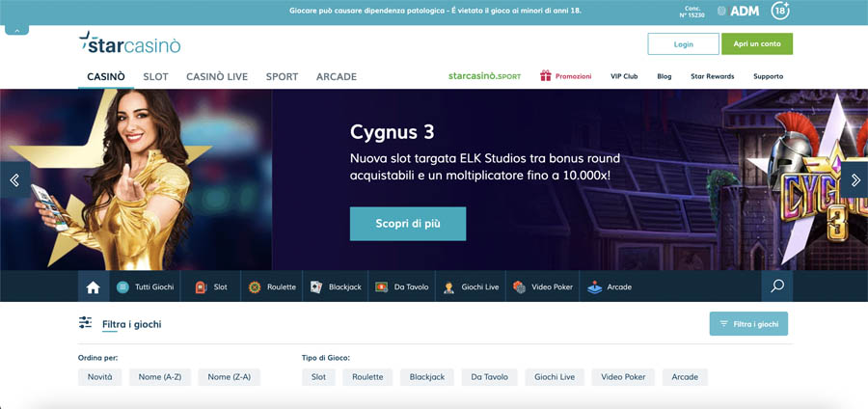The image size is (868, 409).
Task: Click the teal Filtra i giochi button
Action: pyautogui.click(x=748, y=324)
